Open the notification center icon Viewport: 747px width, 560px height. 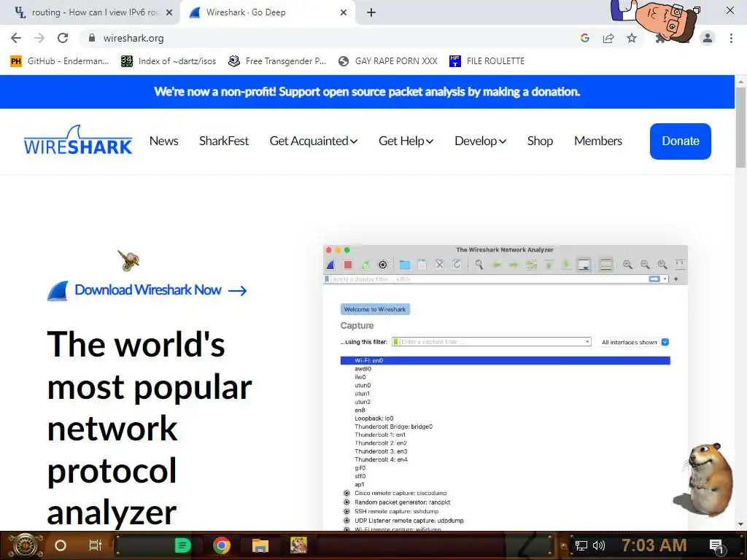[716, 545]
